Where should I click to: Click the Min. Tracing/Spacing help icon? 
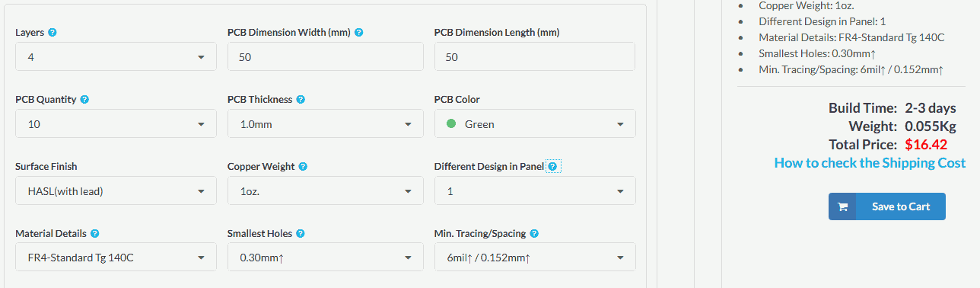click(x=534, y=234)
